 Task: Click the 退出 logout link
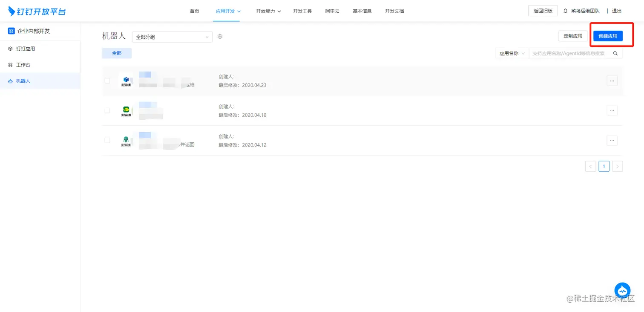[x=617, y=11]
